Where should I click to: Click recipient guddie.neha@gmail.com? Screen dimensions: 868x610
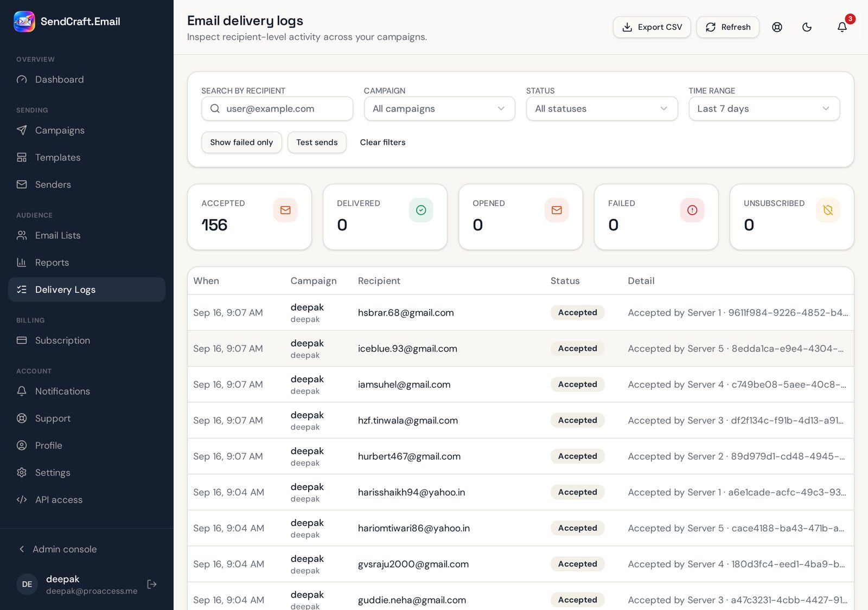(x=412, y=600)
